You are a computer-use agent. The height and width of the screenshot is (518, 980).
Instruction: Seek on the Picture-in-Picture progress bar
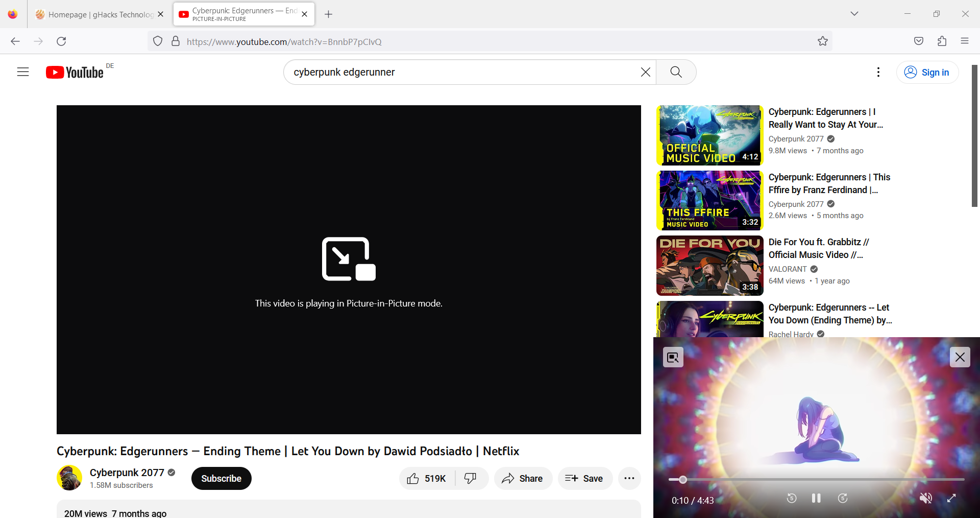coord(816,480)
